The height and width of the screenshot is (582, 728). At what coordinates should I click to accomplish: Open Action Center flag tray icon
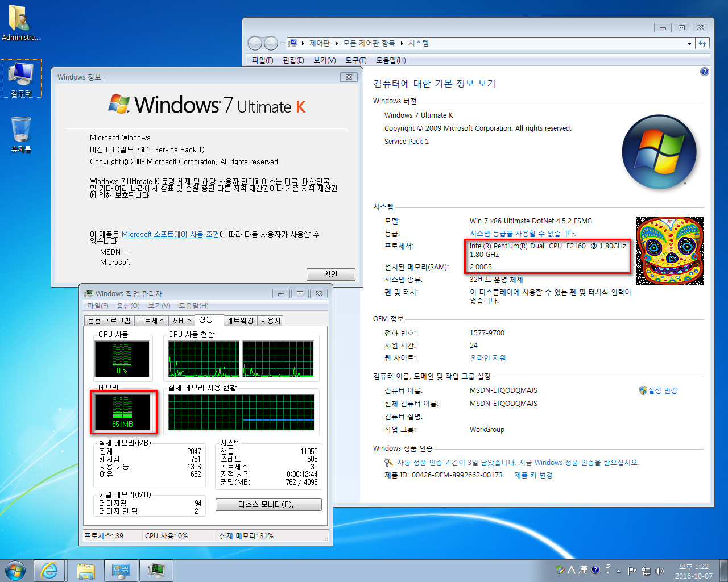point(632,571)
